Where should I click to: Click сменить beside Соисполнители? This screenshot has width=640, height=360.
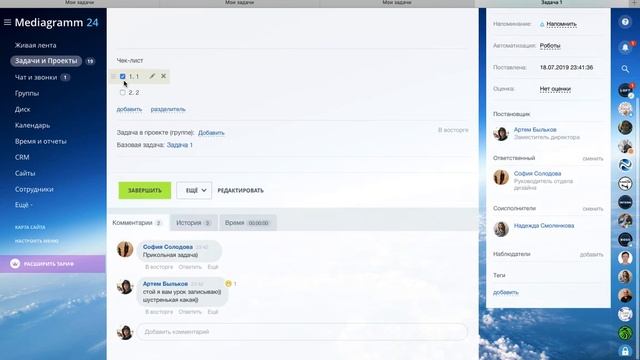(x=593, y=209)
